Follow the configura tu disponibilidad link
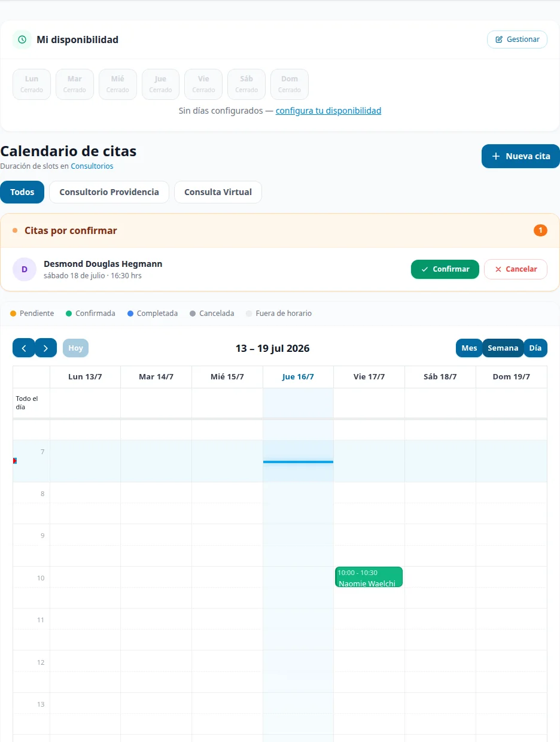Image resolution: width=560 pixels, height=742 pixels. pyautogui.click(x=328, y=111)
